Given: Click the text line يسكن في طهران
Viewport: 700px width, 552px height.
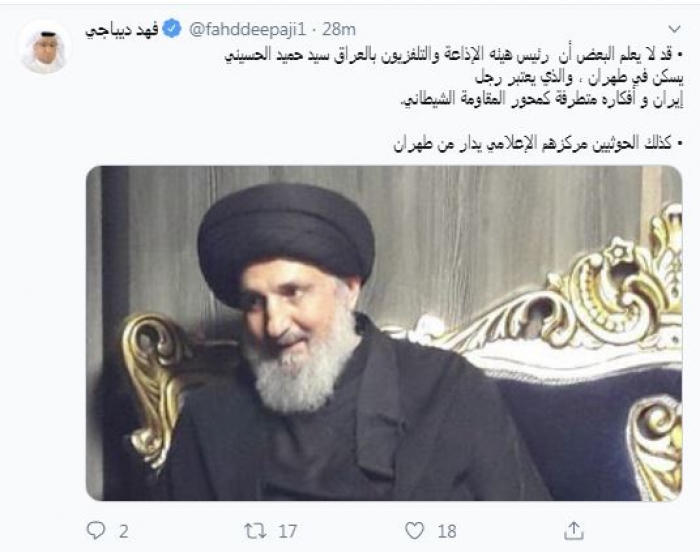Looking at the screenshot, I should pos(579,78).
